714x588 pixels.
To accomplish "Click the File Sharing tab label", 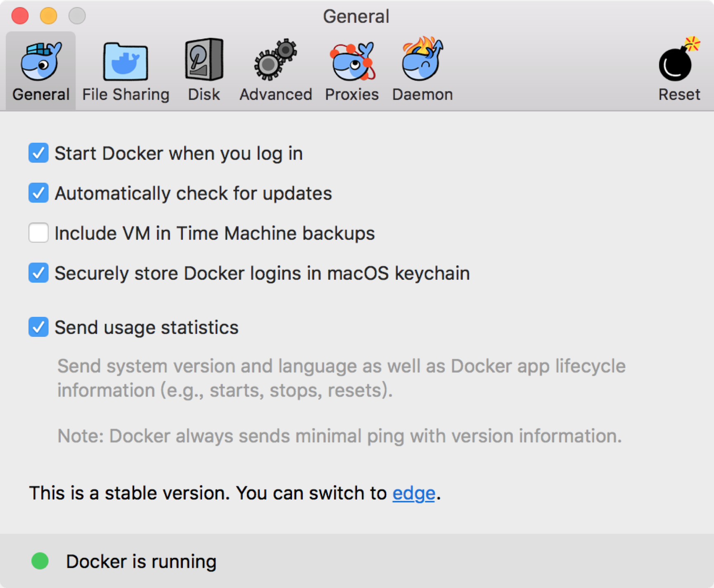I will click(x=126, y=94).
